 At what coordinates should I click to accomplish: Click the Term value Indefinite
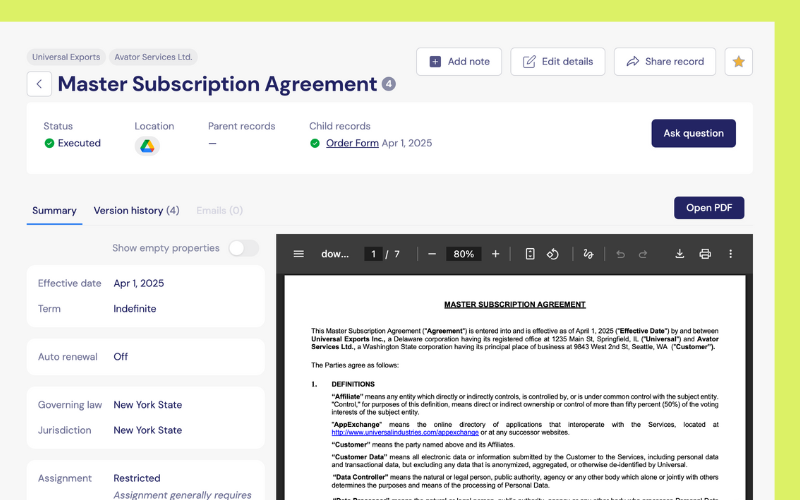pos(135,309)
